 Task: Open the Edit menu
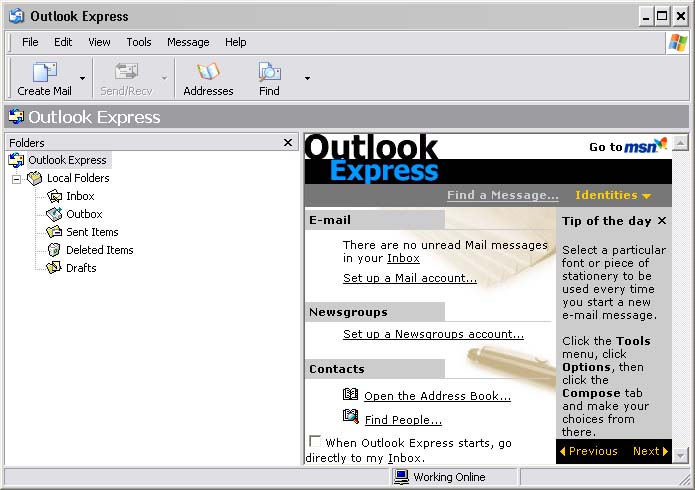point(63,42)
